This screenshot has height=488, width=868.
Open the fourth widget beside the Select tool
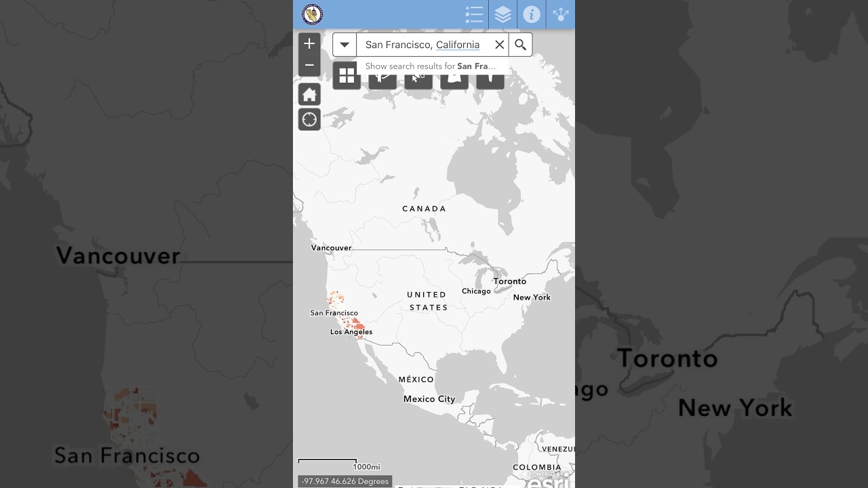pyautogui.click(x=454, y=81)
